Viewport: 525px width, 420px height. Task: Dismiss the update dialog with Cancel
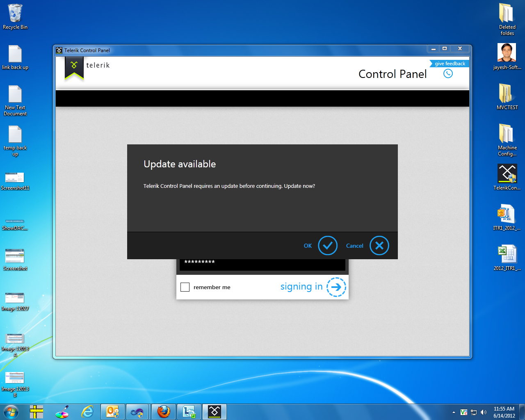[x=379, y=246]
